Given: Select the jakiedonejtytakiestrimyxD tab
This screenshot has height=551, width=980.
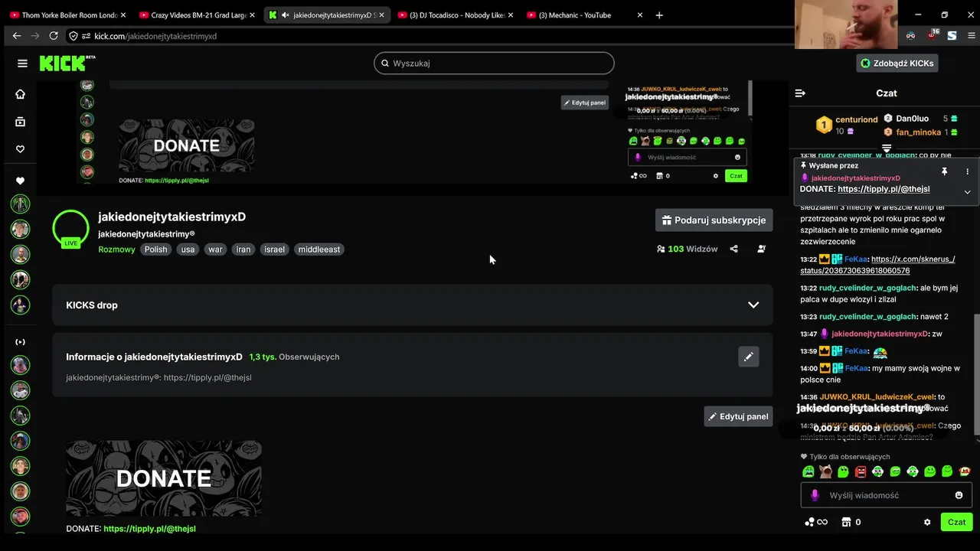Looking at the screenshot, I should point(327,15).
